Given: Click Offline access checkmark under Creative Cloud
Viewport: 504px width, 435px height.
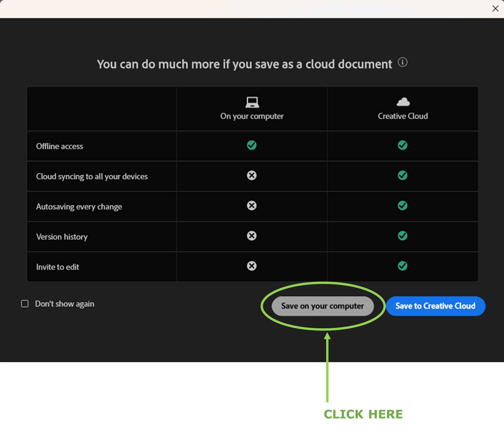Looking at the screenshot, I should [402, 145].
